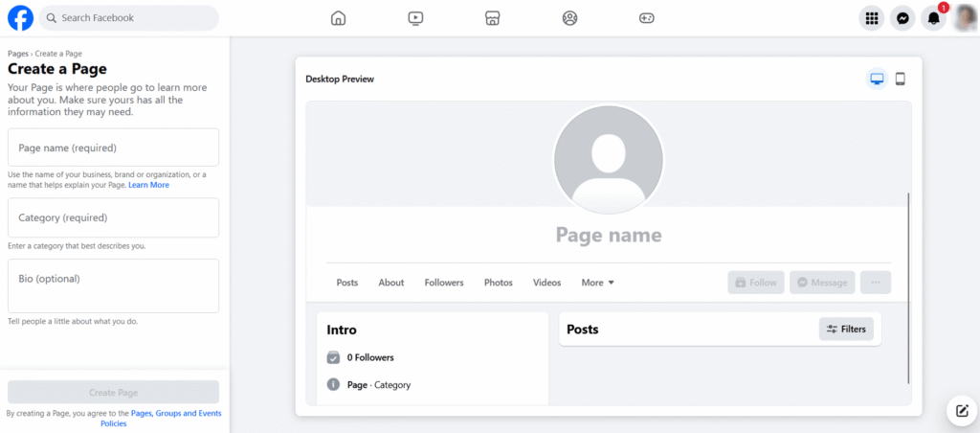The height and width of the screenshot is (433, 980).
Task: Open the Gaming controller icon
Action: (646, 18)
